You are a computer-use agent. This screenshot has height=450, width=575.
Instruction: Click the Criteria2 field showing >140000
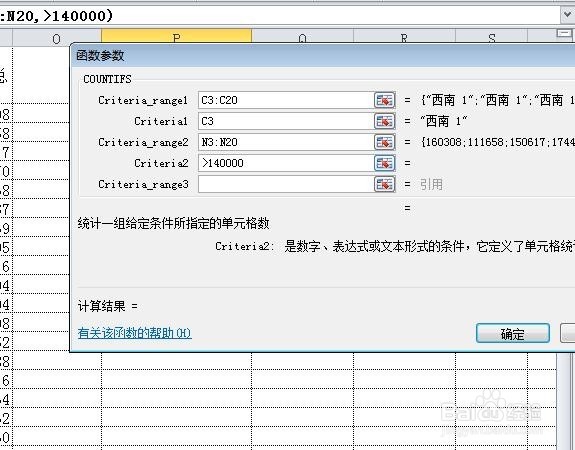(286, 163)
